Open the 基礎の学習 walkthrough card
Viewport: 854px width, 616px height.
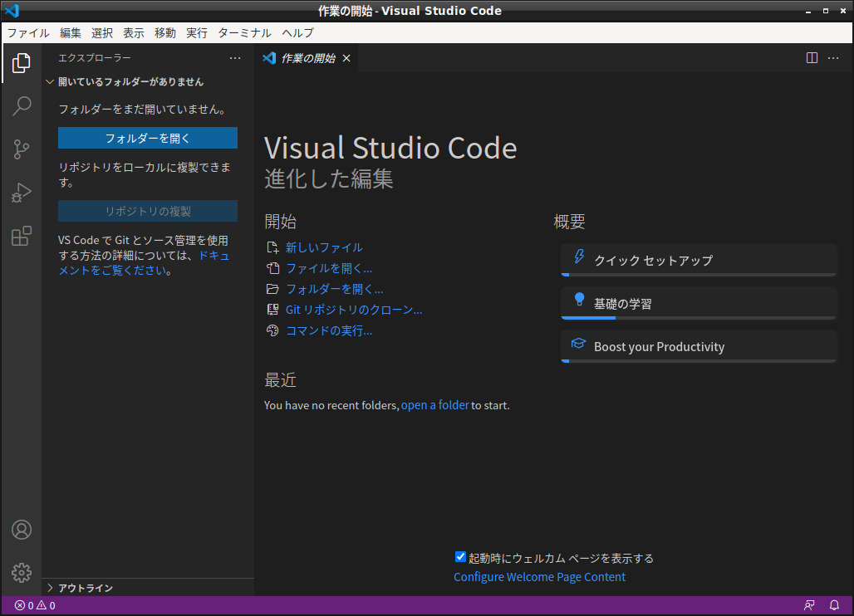click(698, 303)
